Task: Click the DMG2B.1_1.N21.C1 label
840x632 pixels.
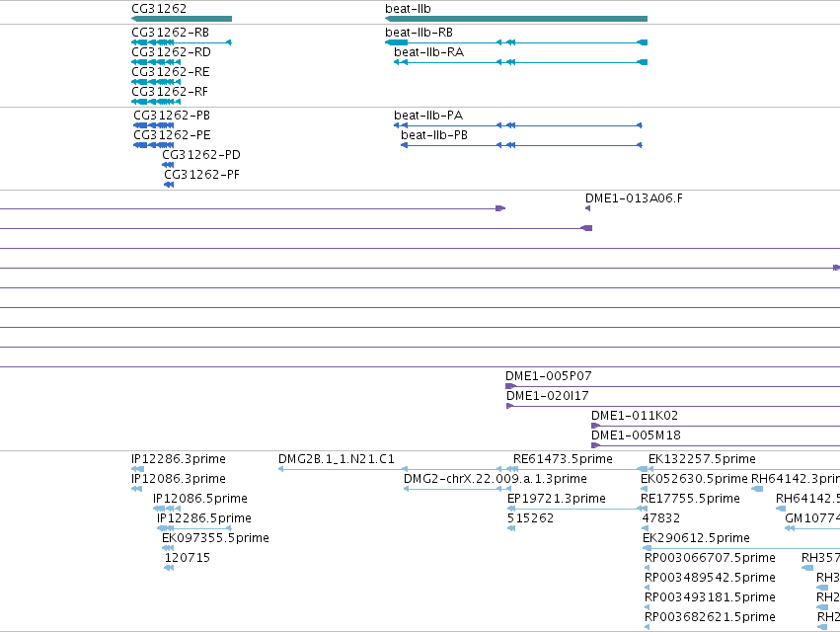Action: pos(337,459)
